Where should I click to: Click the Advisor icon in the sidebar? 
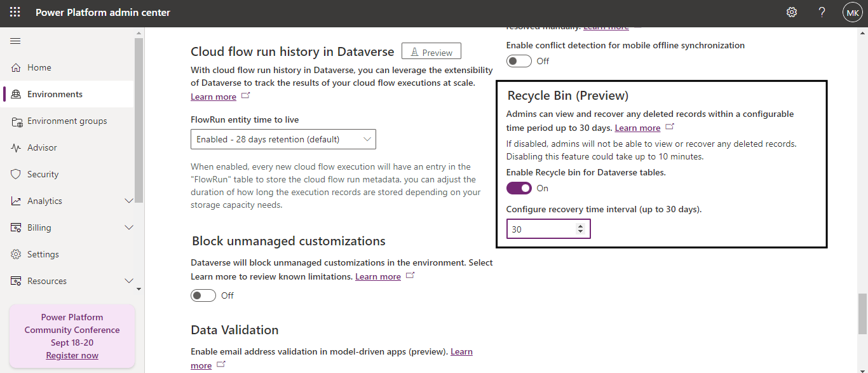[17, 147]
